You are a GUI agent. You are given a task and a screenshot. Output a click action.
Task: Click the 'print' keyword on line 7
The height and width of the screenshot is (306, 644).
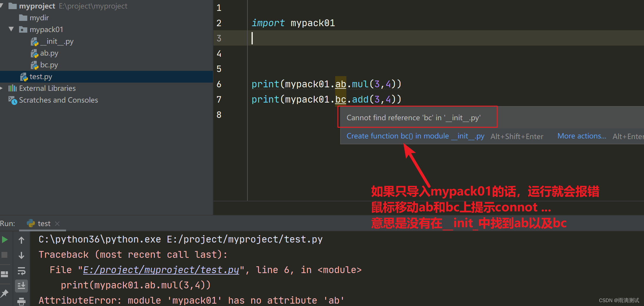click(265, 100)
